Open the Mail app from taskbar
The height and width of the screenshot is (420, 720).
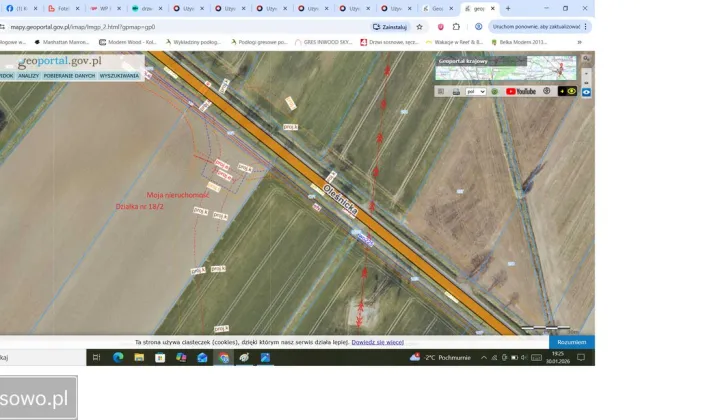click(202, 358)
